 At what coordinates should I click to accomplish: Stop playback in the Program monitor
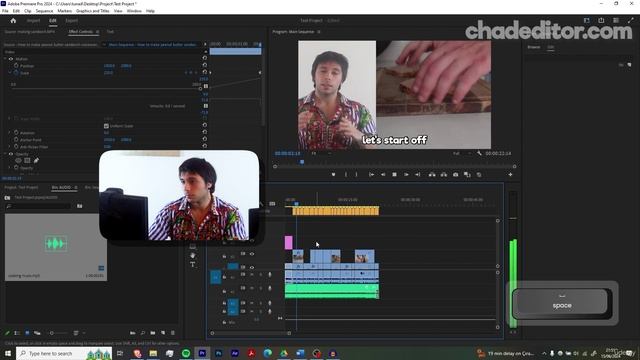coord(394,175)
